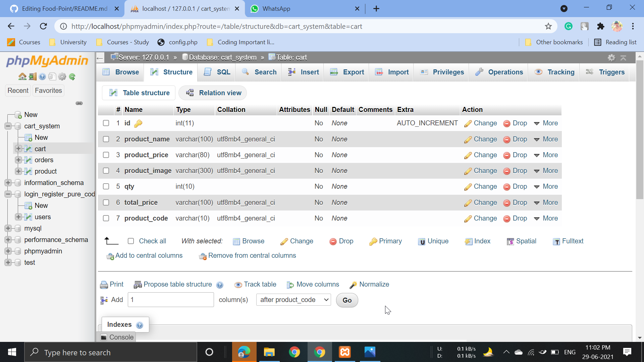Click the refresh navigation panel icon
The image size is (644, 362).
tap(72, 76)
